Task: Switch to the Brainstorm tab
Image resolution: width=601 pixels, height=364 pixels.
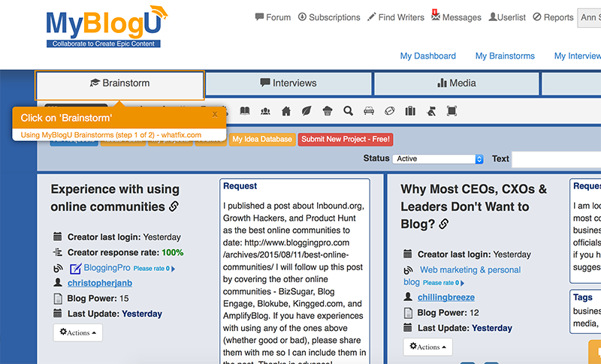Action: pos(119,83)
